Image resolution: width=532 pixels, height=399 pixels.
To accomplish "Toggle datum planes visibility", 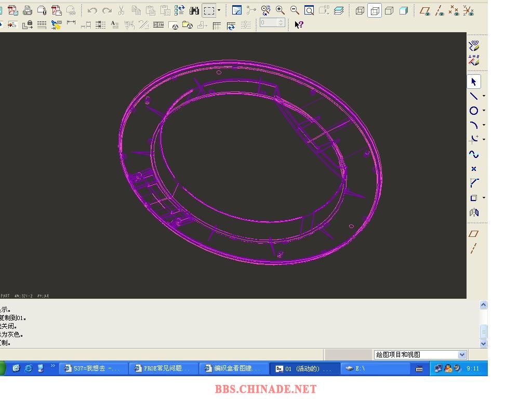I will [425, 11].
